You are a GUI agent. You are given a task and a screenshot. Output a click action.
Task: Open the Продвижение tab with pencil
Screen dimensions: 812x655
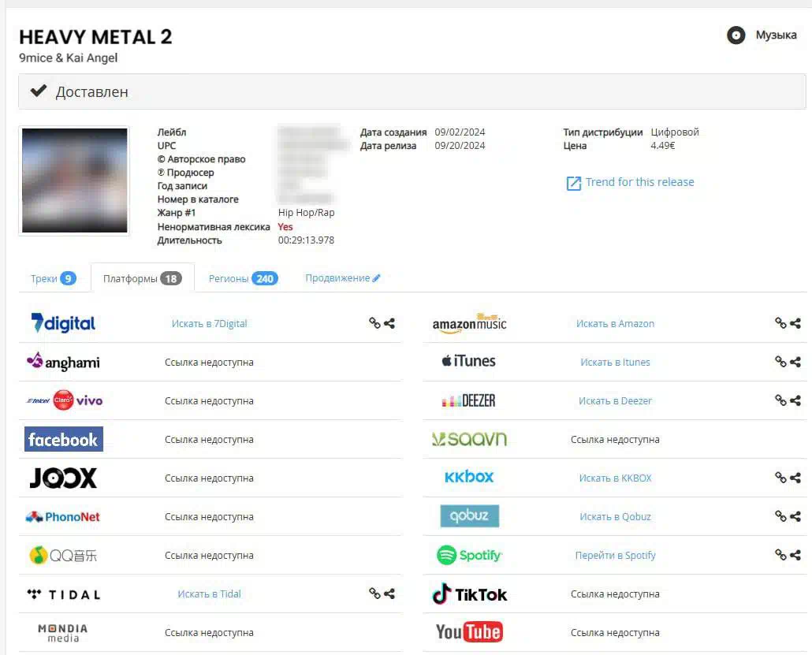(x=342, y=278)
